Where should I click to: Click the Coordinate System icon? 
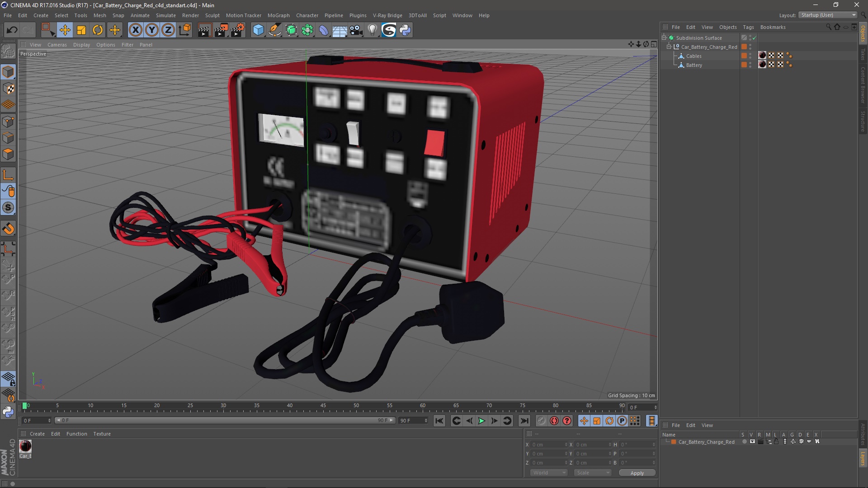184,30
